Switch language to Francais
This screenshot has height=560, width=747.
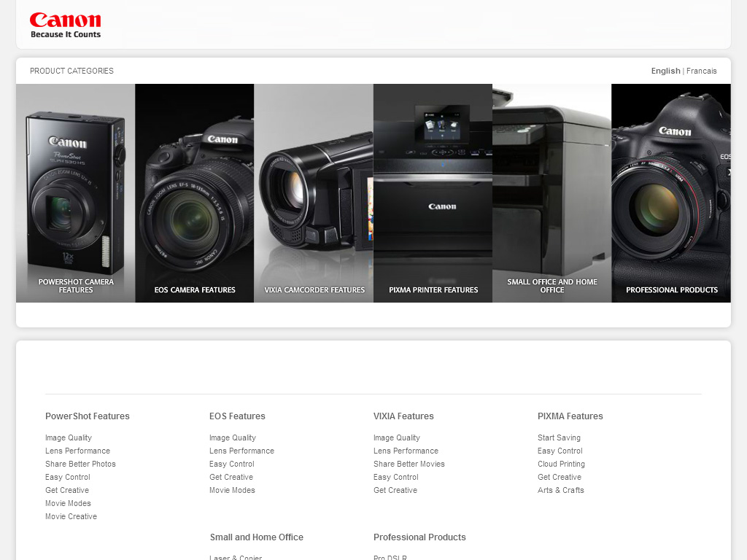tap(701, 71)
